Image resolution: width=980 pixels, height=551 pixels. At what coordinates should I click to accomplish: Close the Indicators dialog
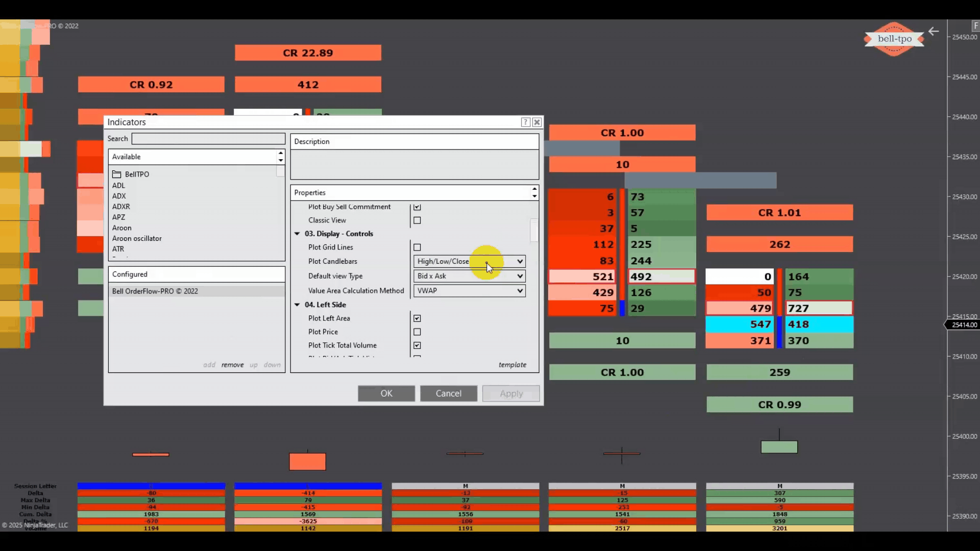(537, 122)
